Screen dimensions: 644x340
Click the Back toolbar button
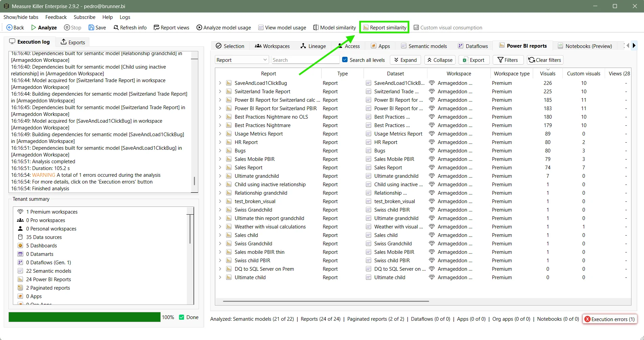click(15, 28)
